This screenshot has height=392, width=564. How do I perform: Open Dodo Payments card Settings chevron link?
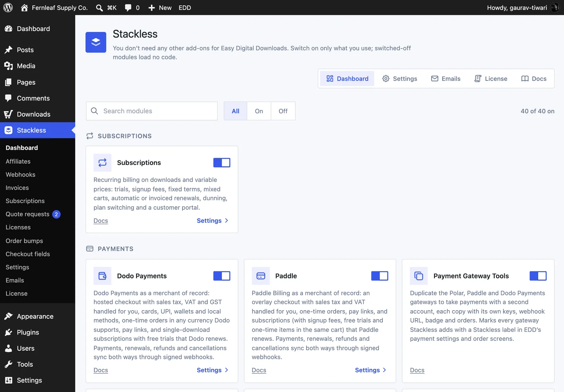[x=213, y=370]
